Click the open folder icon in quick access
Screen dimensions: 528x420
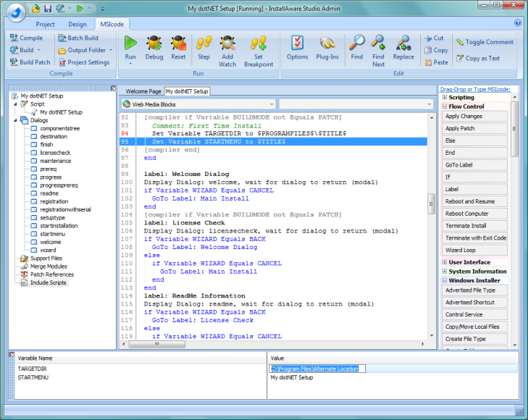click(x=35, y=9)
